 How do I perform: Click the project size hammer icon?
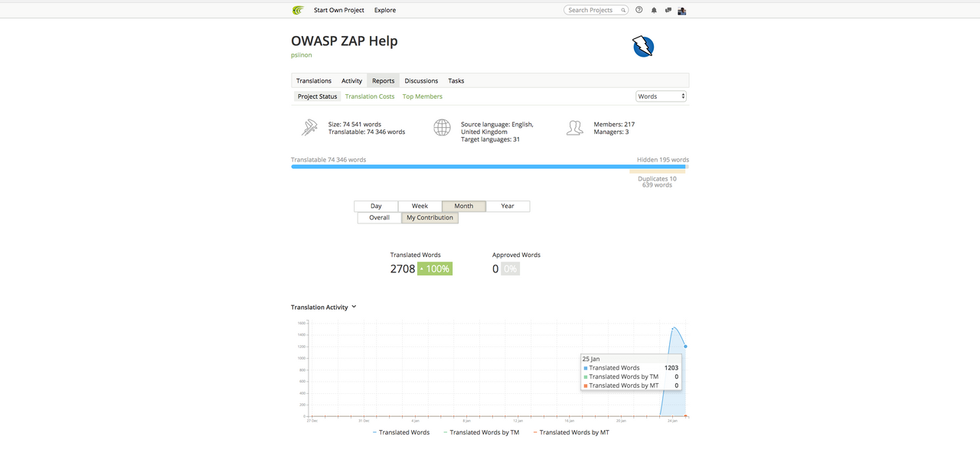click(x=309, y=128)
